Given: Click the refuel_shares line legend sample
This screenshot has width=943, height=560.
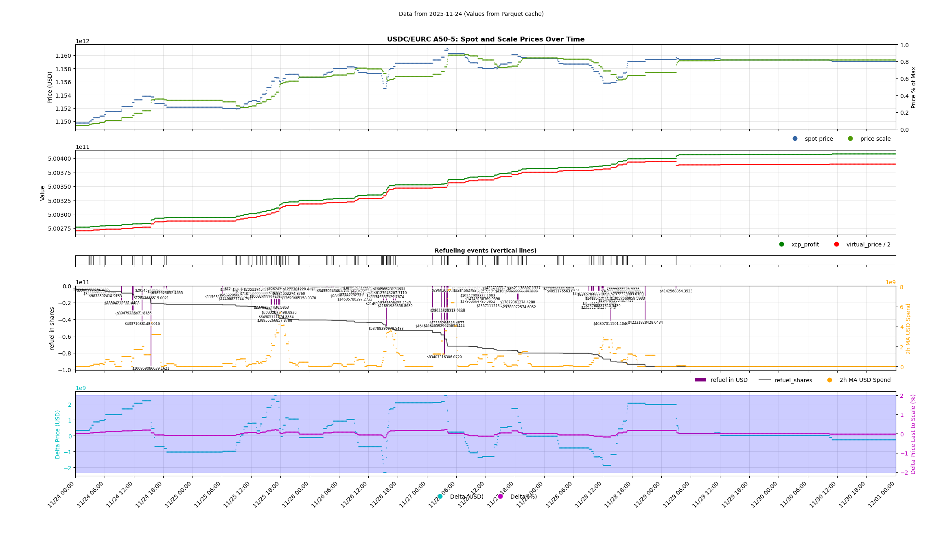Looking at the screenshot, I should 764,380.
